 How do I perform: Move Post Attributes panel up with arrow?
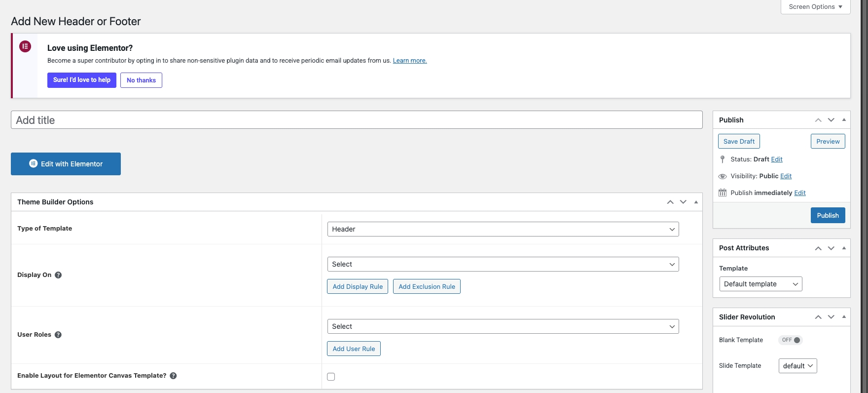[818, 248]
